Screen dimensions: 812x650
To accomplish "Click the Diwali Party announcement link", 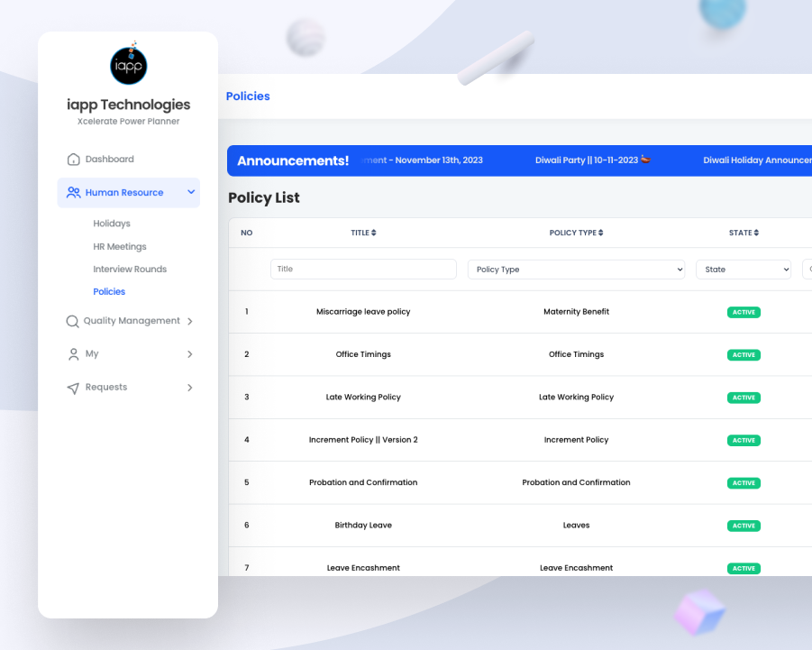I will point(592,160).
